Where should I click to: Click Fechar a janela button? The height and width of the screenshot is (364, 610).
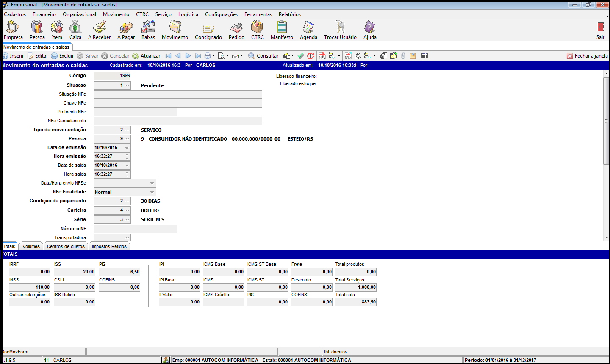587,56
